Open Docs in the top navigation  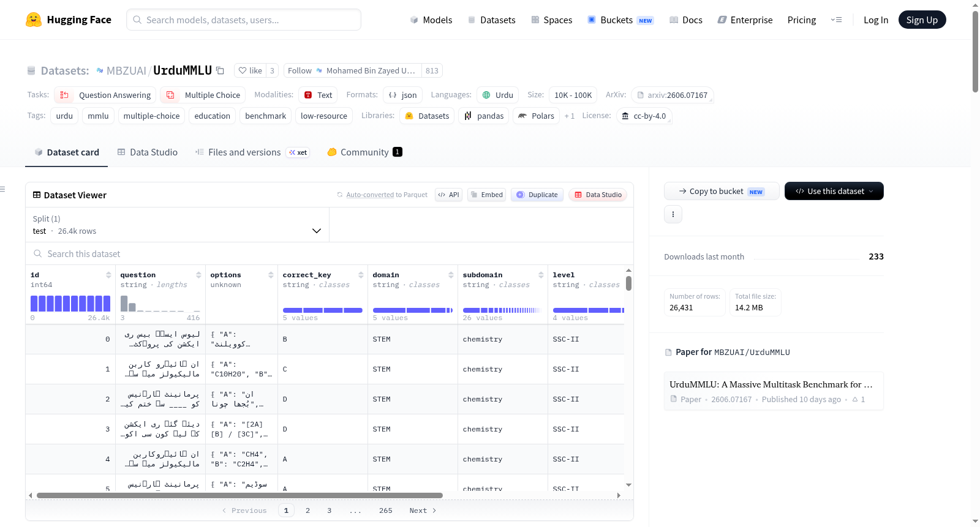[685, 20]
